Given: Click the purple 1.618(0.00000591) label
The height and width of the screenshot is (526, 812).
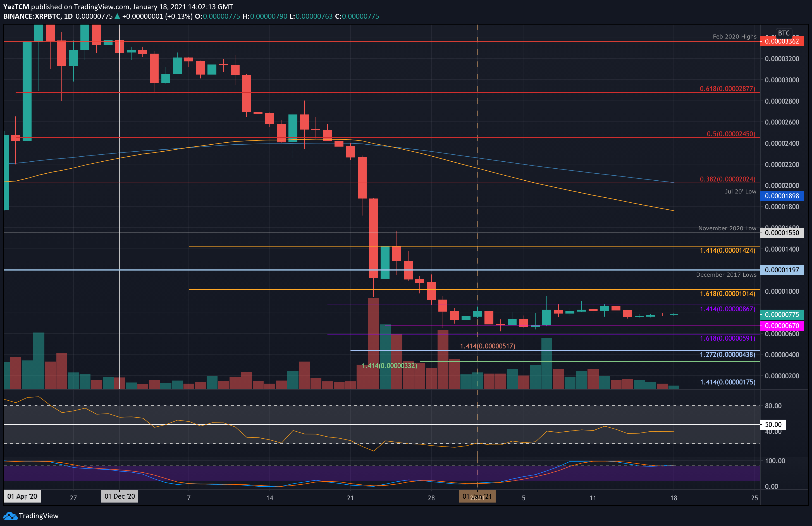Looking at the screenshot, I should 727,338.
